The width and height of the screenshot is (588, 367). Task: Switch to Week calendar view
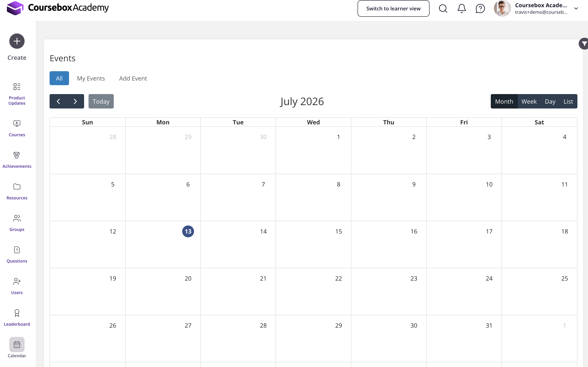point(529,101)
